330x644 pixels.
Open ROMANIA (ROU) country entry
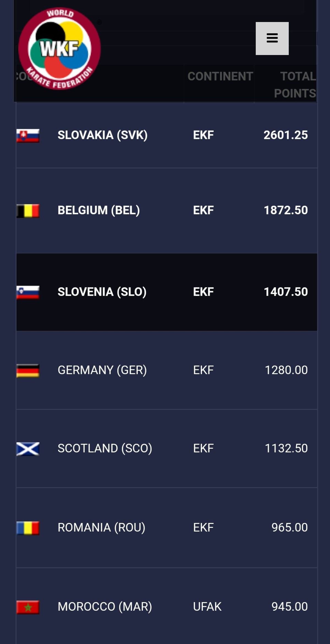click(101, 528)
